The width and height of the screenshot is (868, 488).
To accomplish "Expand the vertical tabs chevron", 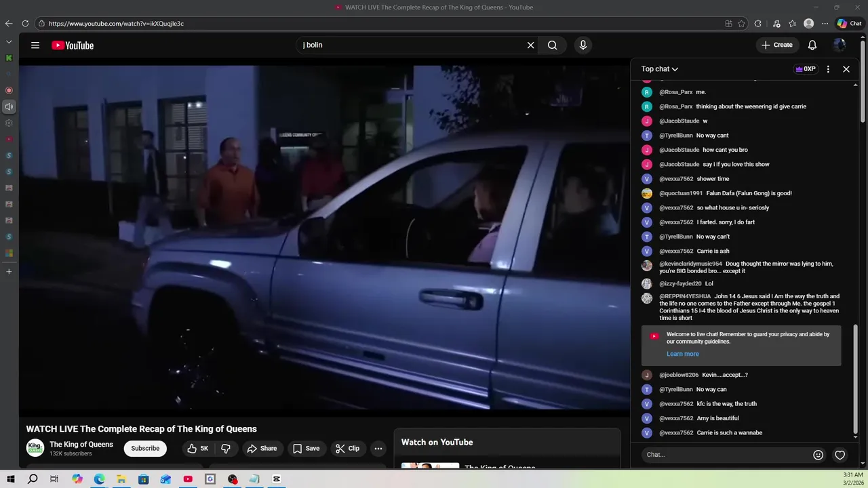I will click(x=9, y=42).
